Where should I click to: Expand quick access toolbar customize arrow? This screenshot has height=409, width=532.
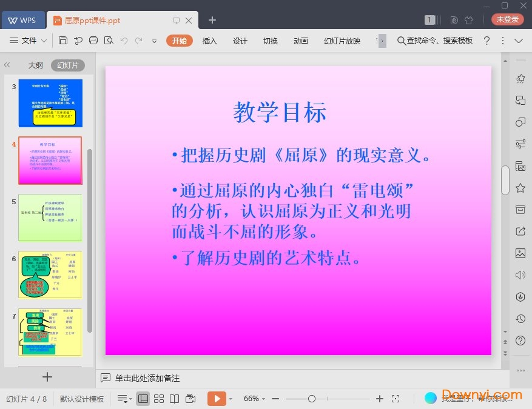[x=154, y=41]
